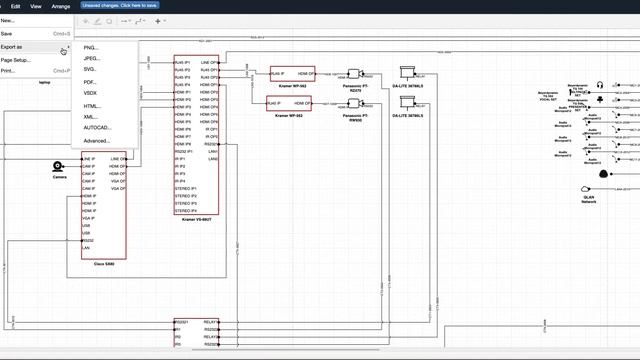The height and width of the screenshot is (360, 640).
Task: Select the upper DA-LITE 36786LS screen icon
Action: click(x=407, y=73)
